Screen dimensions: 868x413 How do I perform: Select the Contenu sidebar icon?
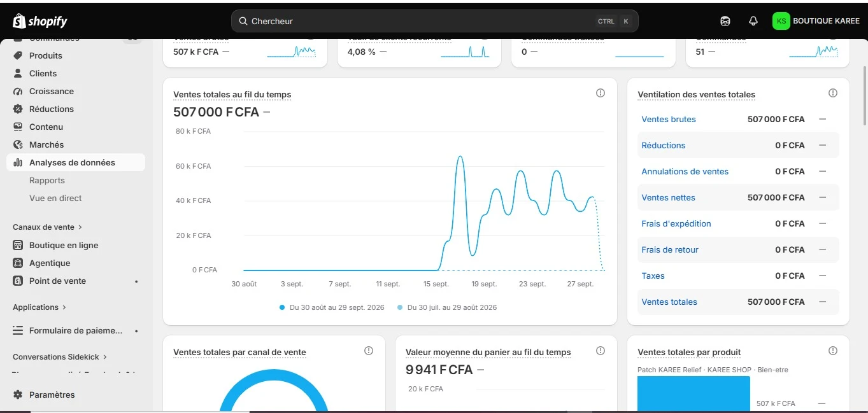click(18, 127)
